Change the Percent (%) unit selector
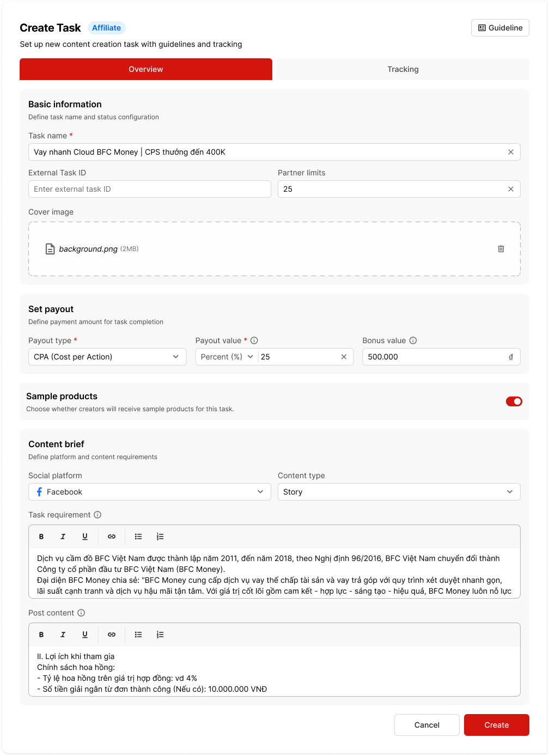The width and height of the screenshot is (549, 756). [x=227, y=357]
